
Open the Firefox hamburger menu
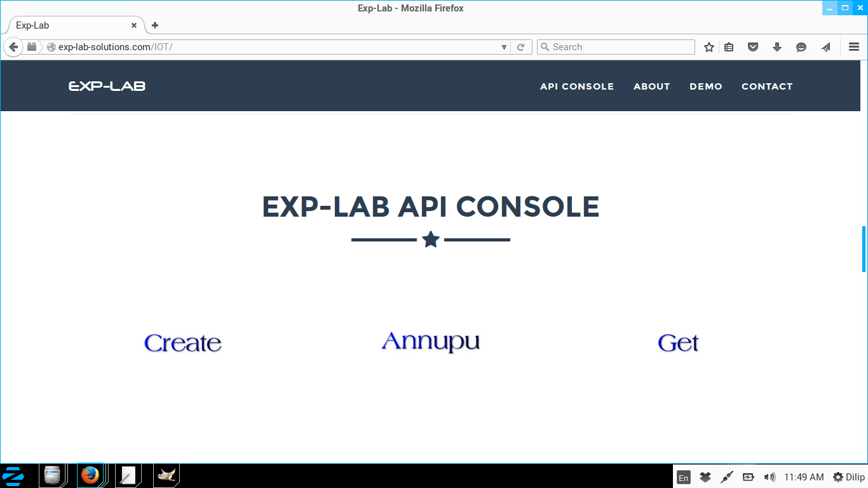pos(854,46)
